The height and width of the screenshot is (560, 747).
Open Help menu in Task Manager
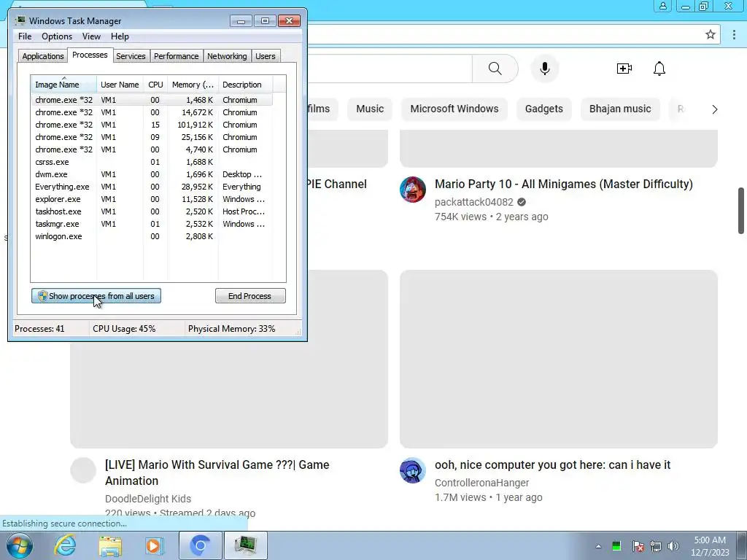pyautogui.click(x=120, y=36)
